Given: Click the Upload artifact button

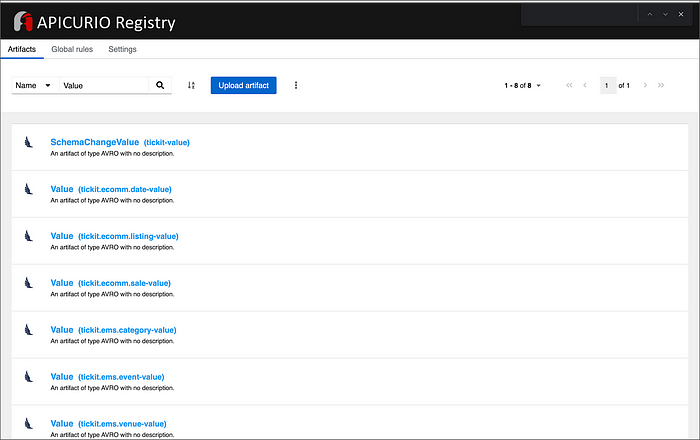Looking at the screenshot, I should [x=243, y=85].
